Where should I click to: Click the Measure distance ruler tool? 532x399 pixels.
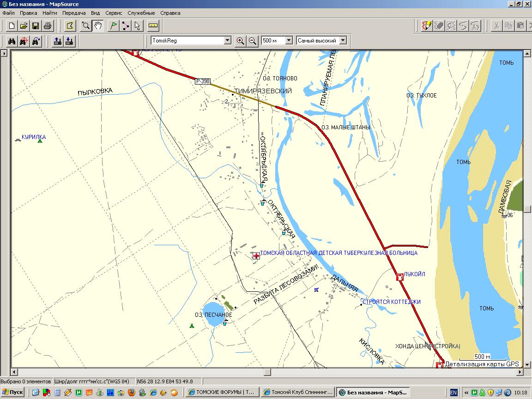(153, 26)
